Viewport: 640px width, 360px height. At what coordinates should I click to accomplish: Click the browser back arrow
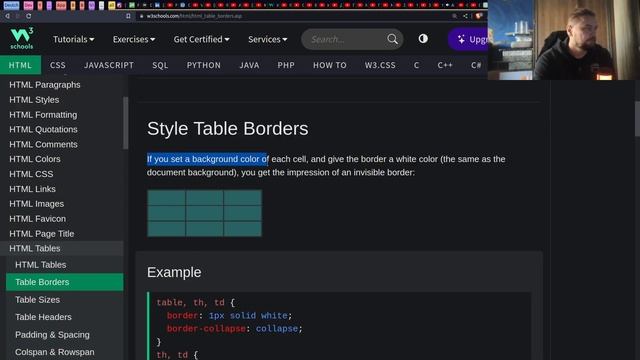pyautogui.click(x=7, y=16)
